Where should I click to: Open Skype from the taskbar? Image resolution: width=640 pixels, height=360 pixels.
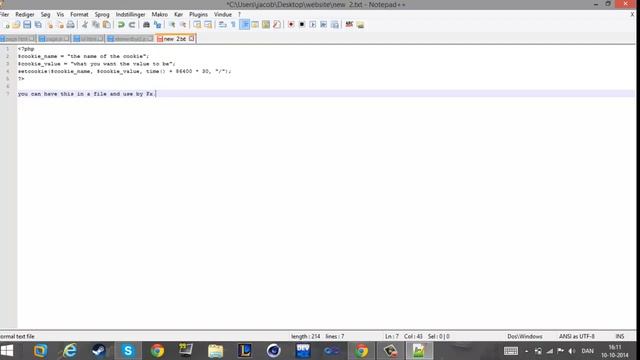tap(128, 351)
